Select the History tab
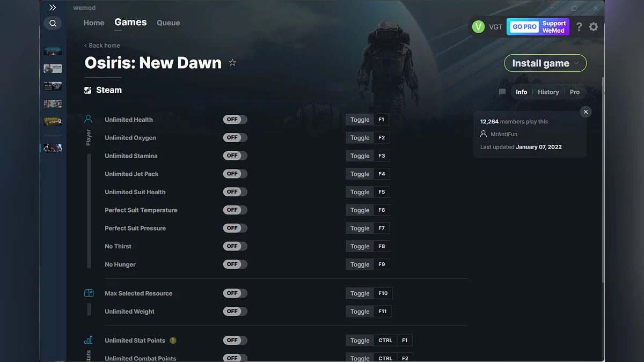This screenshot has height=362, width=644. coord(548,92)
